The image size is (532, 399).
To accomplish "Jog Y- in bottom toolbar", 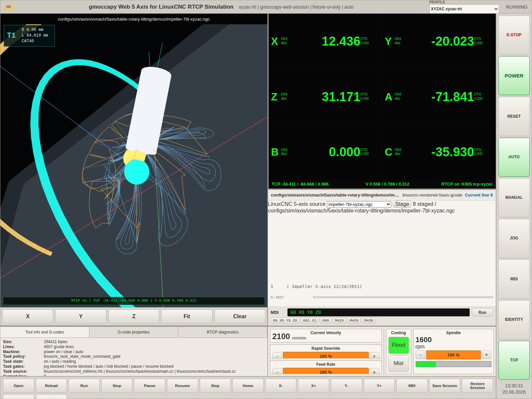I will pyautogui.click(x=346, y=386).
